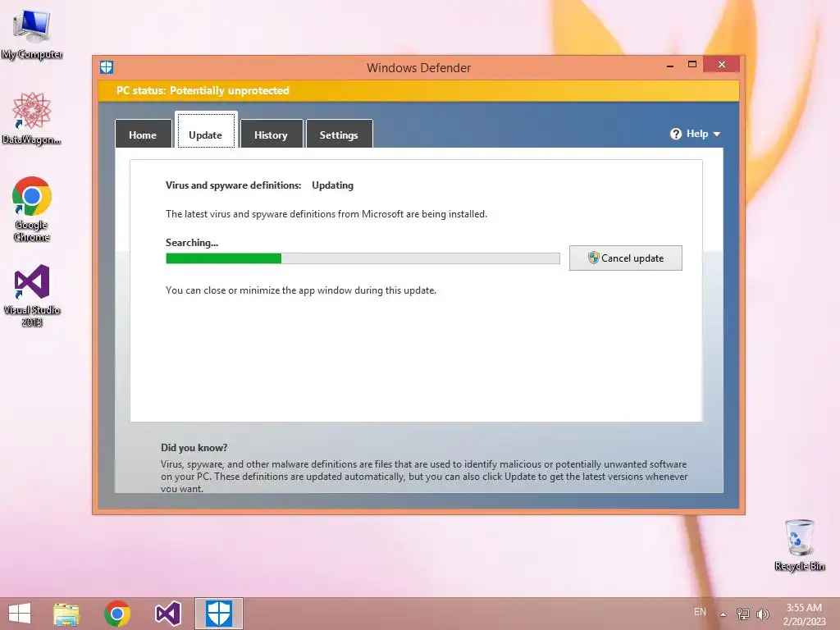Image resolution: width=840 pixels, height=630 pixels.
Task: Launch Google Chrome from the desktop icon
Action: click(32, 209)
